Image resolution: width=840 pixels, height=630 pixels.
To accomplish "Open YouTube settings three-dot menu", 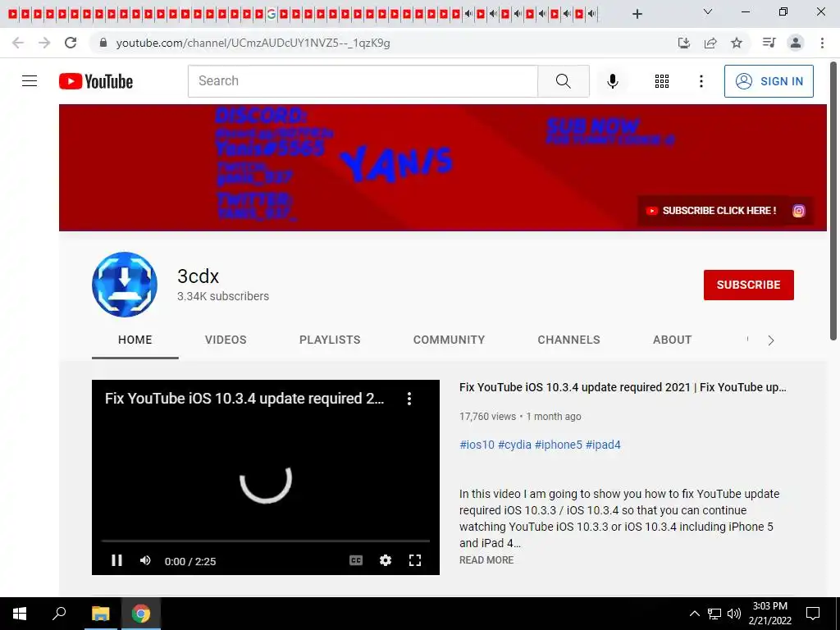I will (701, 81).
